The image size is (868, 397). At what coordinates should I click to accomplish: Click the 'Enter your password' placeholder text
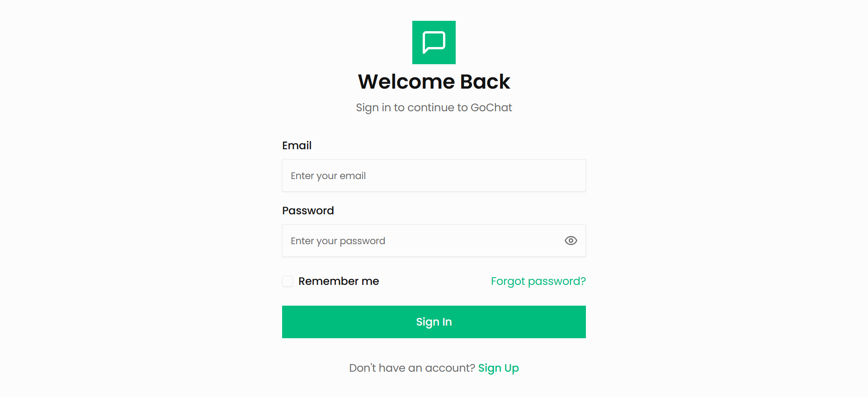(338, 241)
